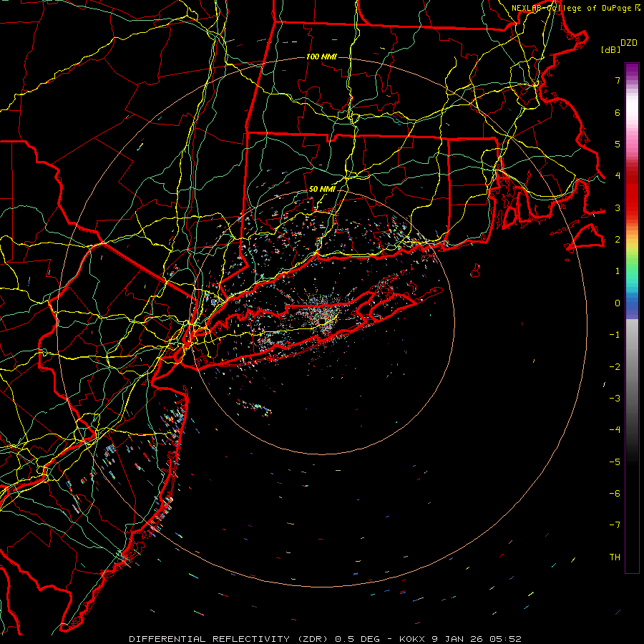Click the '100 NMI' range ring label
Image resolution: width=644 pixels, height=644 pixels.
(321, 57)
